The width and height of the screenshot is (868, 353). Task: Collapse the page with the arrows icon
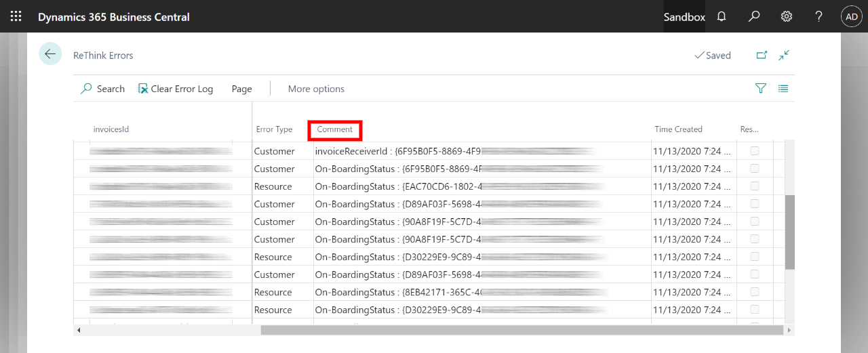click(x=784, y=56)
